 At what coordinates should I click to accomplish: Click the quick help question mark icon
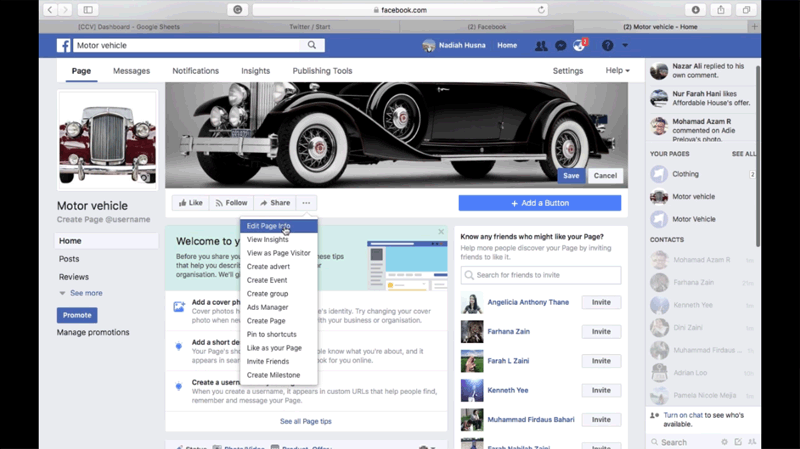tap(607, 46)
